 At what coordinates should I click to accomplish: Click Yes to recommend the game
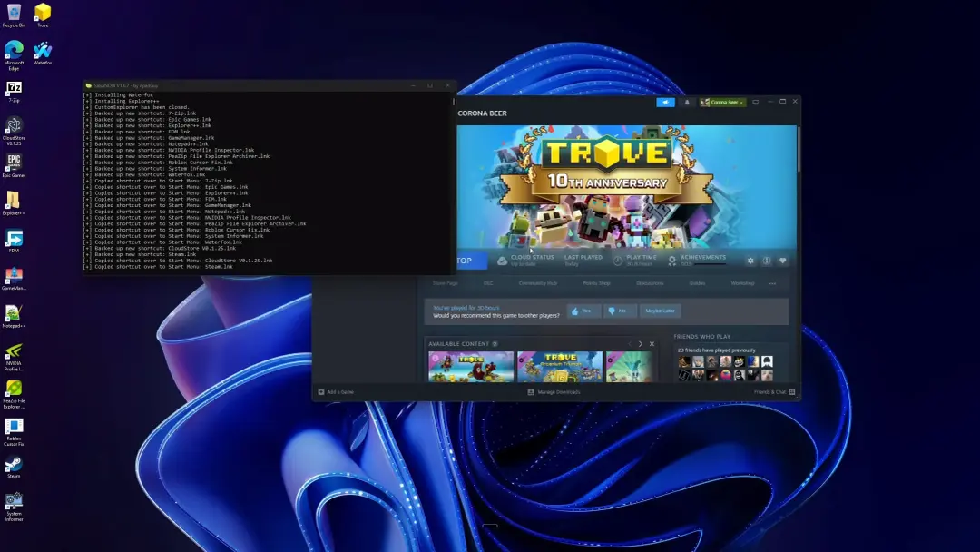[x=583, y=310]
